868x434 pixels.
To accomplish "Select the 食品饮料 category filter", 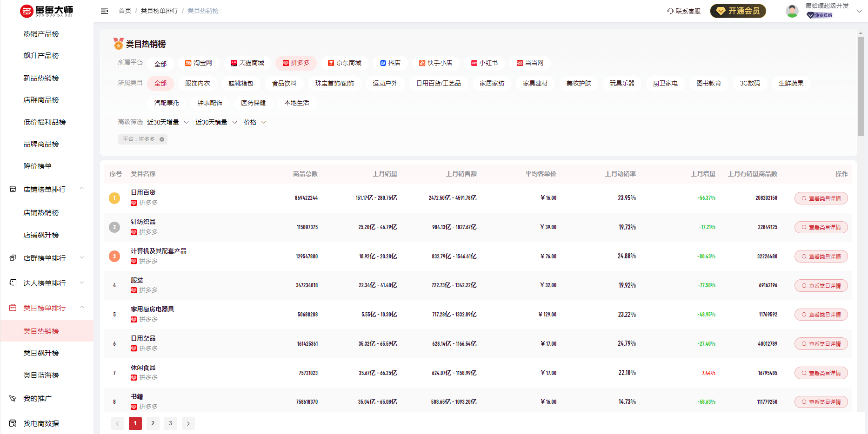I will (x=284, y=83).
